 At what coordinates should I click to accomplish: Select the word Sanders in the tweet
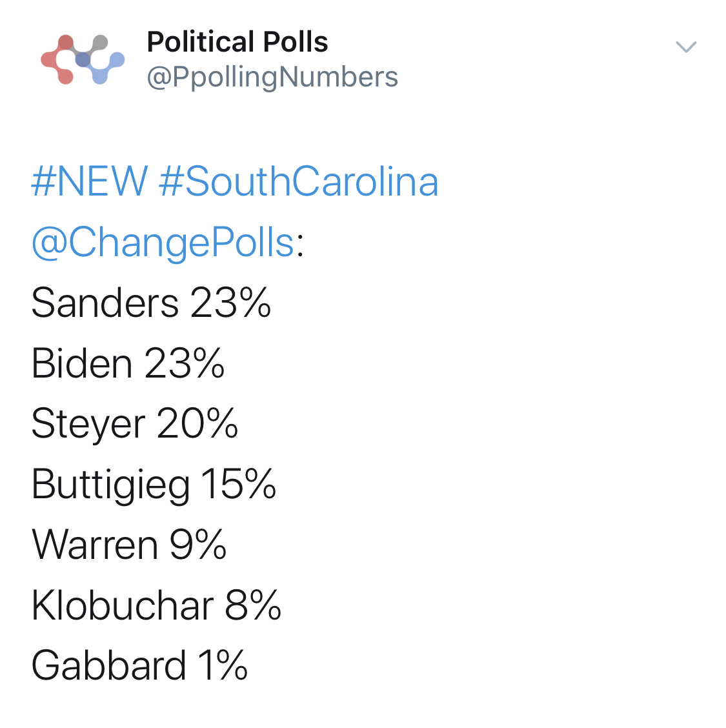pos(105,303)
